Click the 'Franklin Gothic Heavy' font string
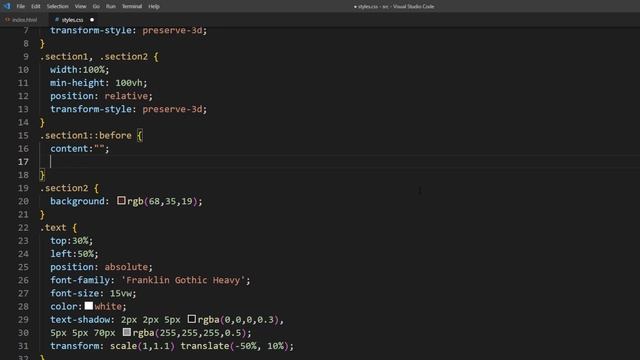This screenshot has width=640, height=360. tap(183, 280)
